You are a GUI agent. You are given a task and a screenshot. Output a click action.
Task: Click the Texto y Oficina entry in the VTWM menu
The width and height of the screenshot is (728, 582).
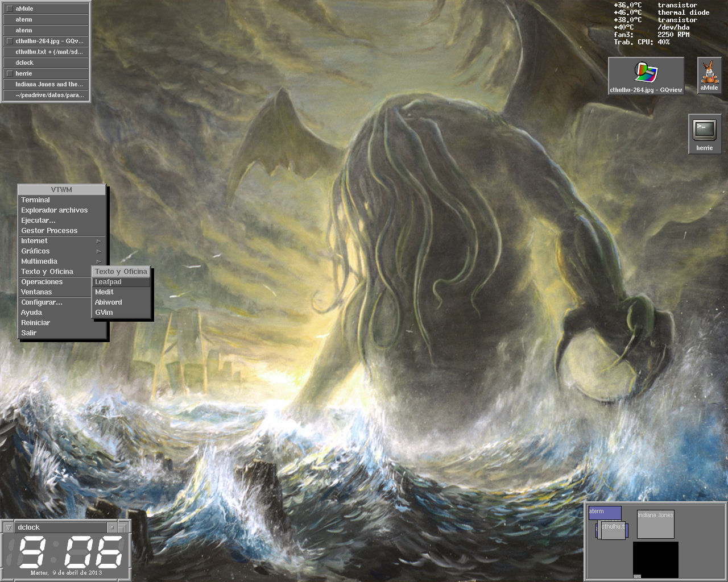[x=55, y=272]
